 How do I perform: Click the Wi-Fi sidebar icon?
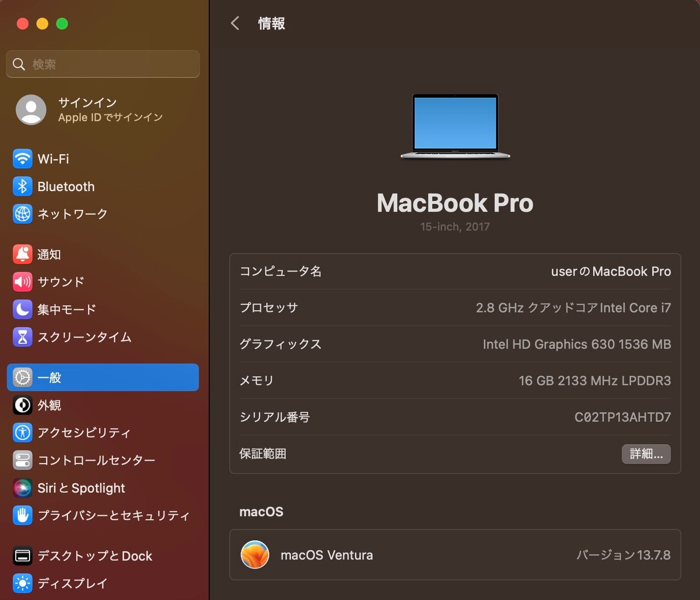(x=22, y=159)
